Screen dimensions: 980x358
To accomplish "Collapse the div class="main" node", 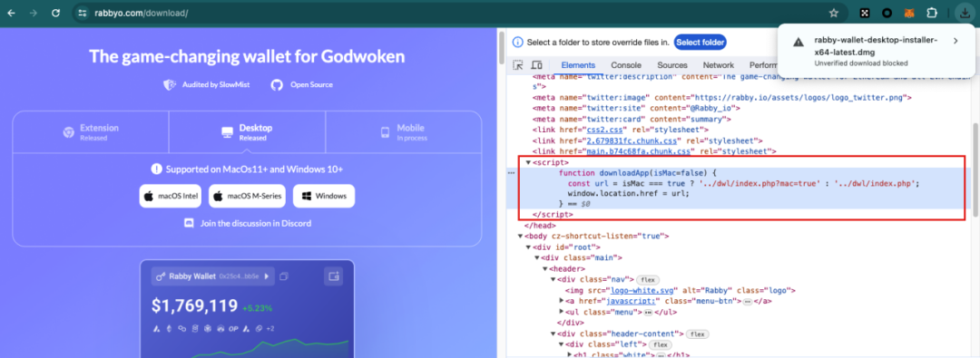I will point(536,258).
